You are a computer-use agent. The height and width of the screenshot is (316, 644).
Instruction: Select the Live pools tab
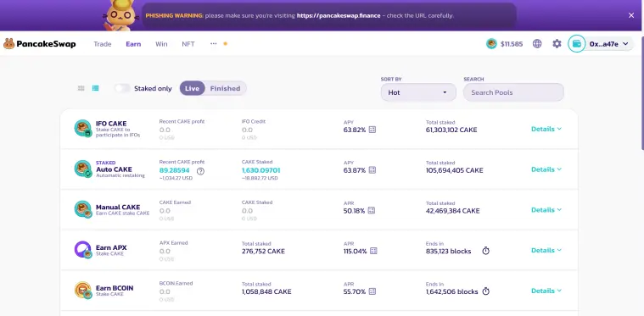tap(193, 88)
